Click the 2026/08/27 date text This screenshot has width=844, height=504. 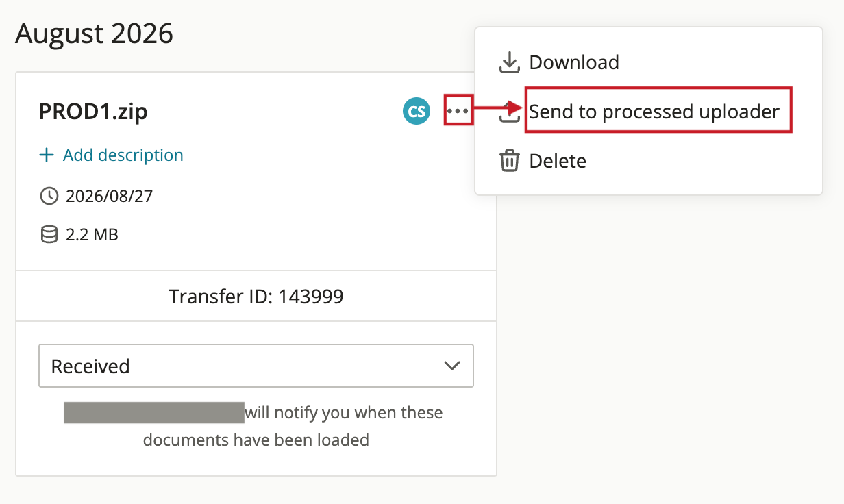pos(110,197)
